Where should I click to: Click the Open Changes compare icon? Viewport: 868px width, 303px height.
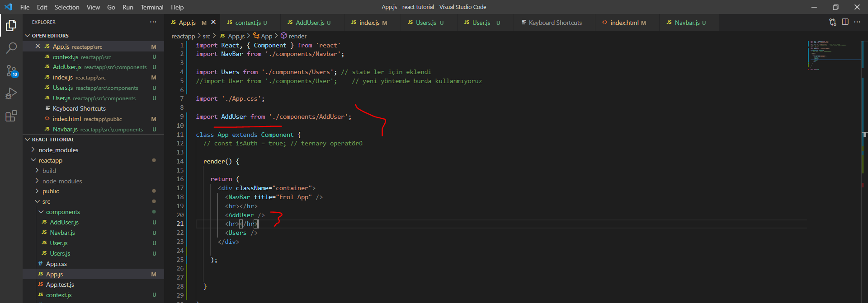tap(832, 22)
